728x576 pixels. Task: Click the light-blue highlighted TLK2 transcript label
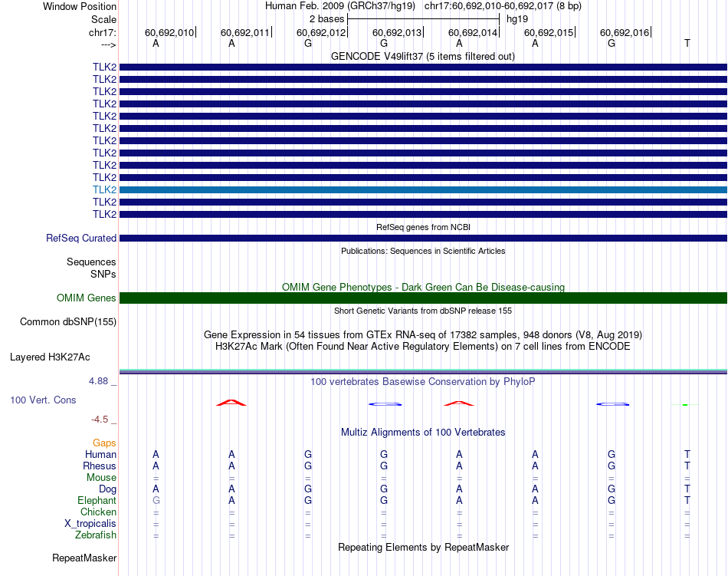(104, 189)
